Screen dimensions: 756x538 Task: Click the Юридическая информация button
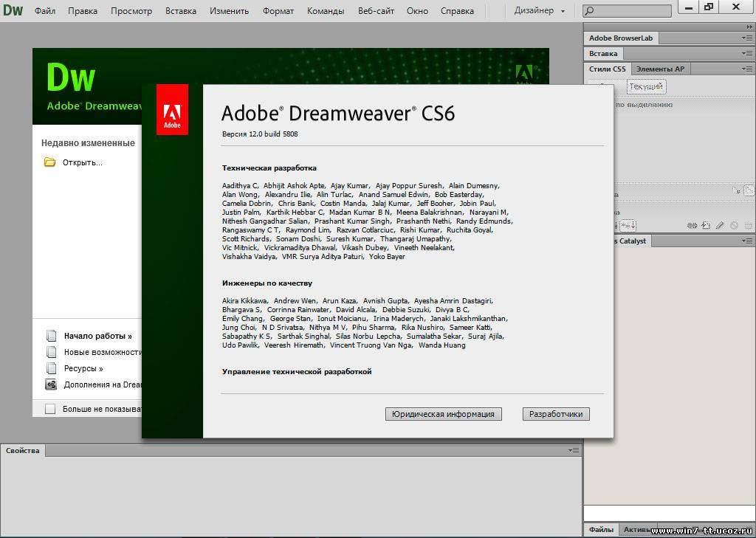click(x=443, y=414)
